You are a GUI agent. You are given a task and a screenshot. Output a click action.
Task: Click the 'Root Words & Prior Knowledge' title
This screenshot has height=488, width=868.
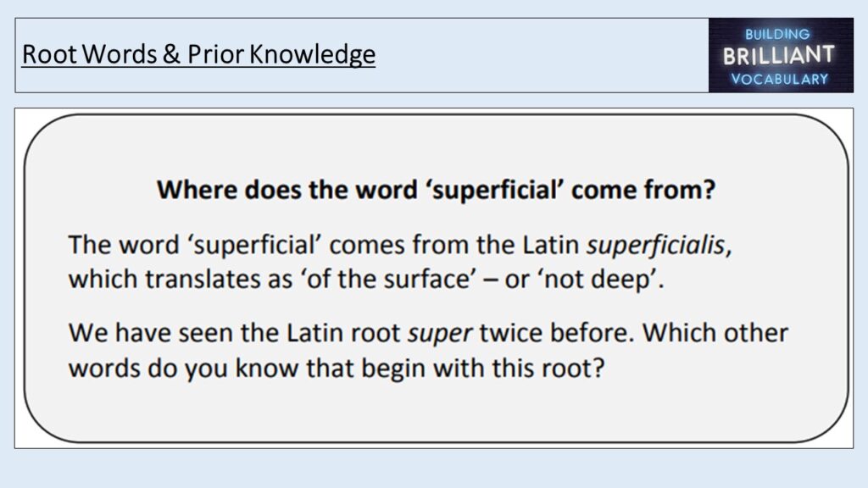click(198, 54)
